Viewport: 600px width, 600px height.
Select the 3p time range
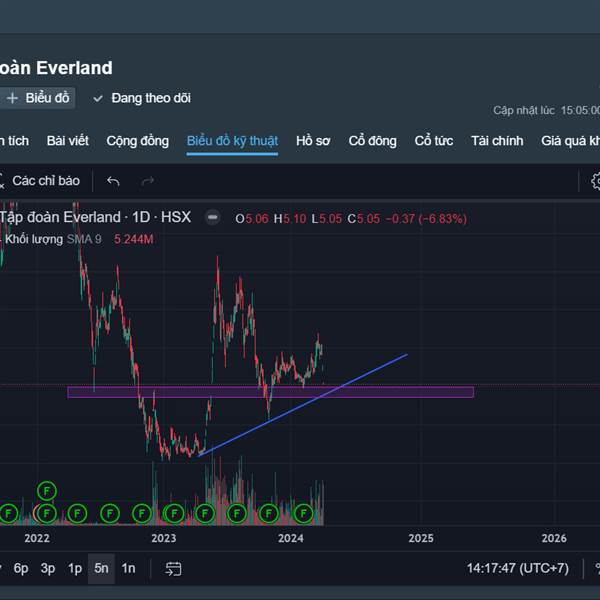[48, 568]
